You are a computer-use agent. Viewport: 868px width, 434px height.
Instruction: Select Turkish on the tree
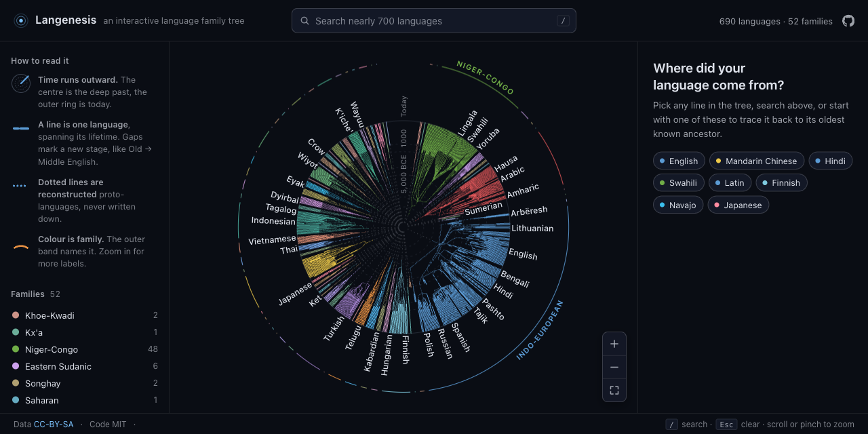click(334, 330)
